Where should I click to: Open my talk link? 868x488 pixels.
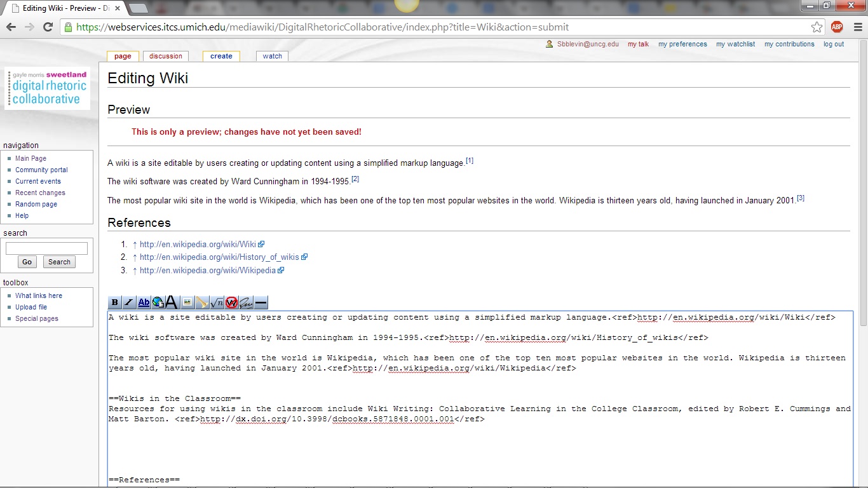pos(639,44)
